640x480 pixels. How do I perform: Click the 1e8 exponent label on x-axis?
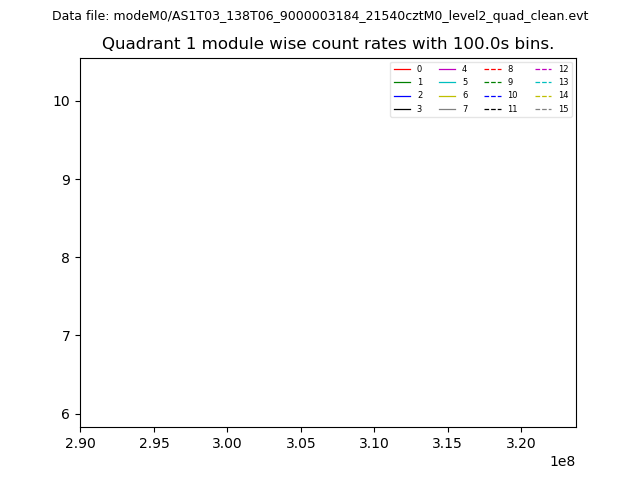pos(562,461)
